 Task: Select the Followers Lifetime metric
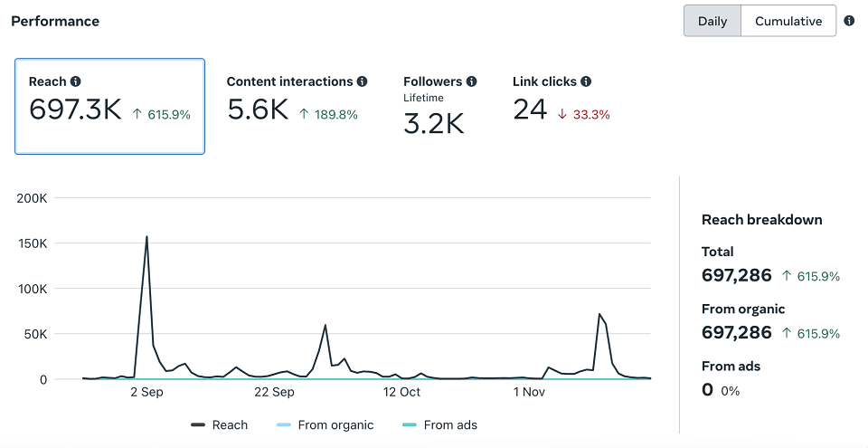coord(439,106)
